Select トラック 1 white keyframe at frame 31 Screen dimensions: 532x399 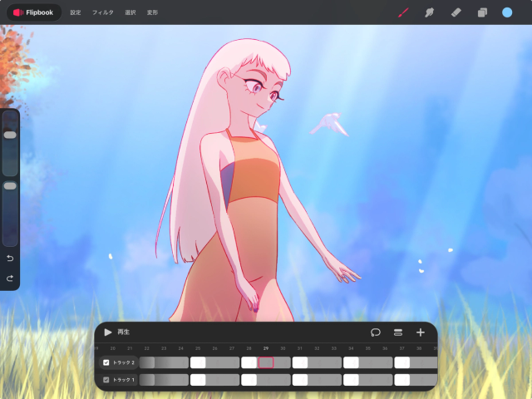point(300,380)
